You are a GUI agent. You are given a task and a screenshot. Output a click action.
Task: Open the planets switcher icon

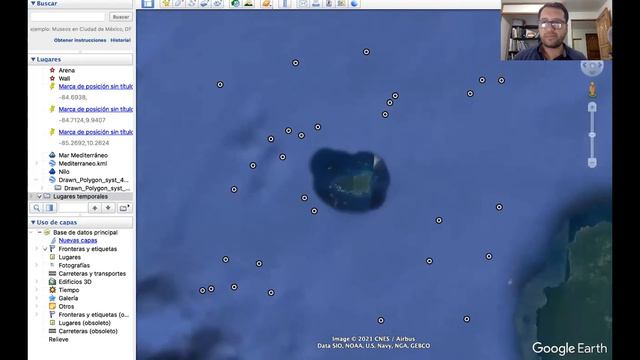point(266,3)
